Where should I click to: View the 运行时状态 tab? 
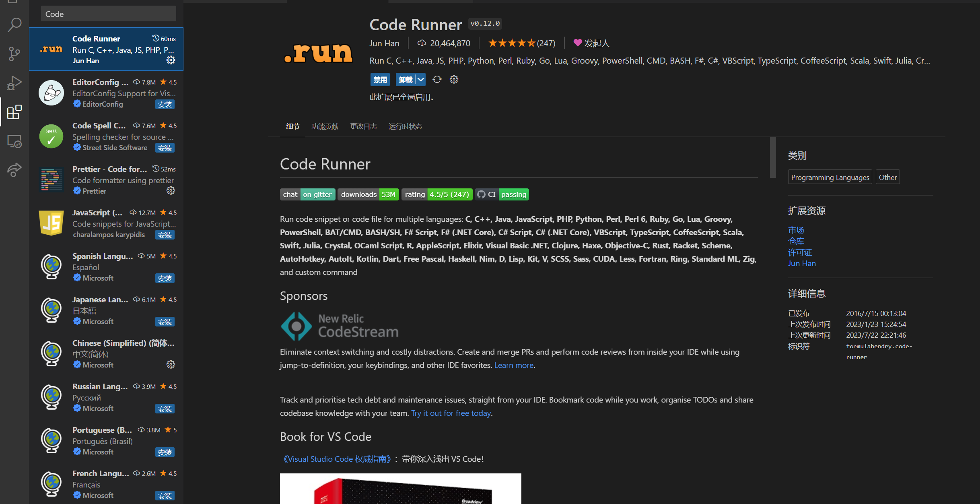405,126
